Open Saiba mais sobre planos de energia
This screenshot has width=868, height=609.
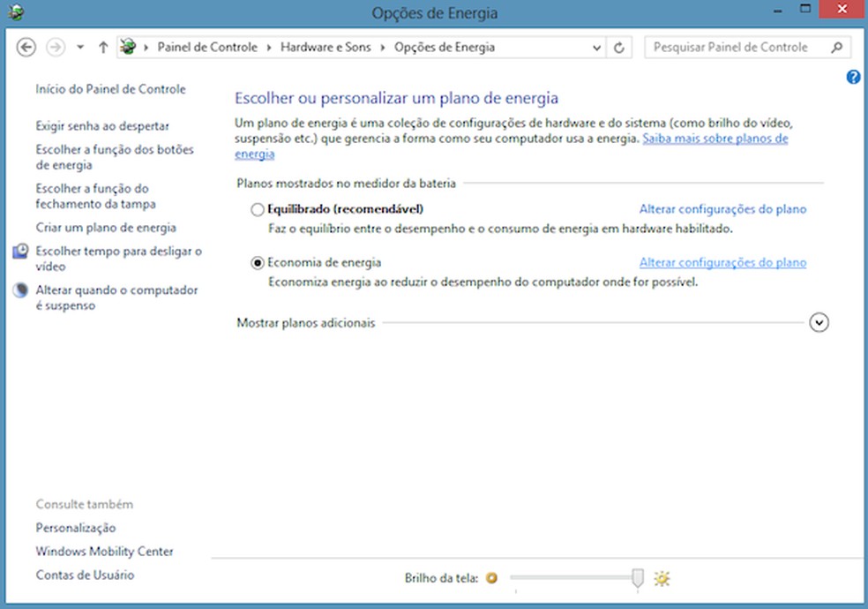tap(715, 139)
